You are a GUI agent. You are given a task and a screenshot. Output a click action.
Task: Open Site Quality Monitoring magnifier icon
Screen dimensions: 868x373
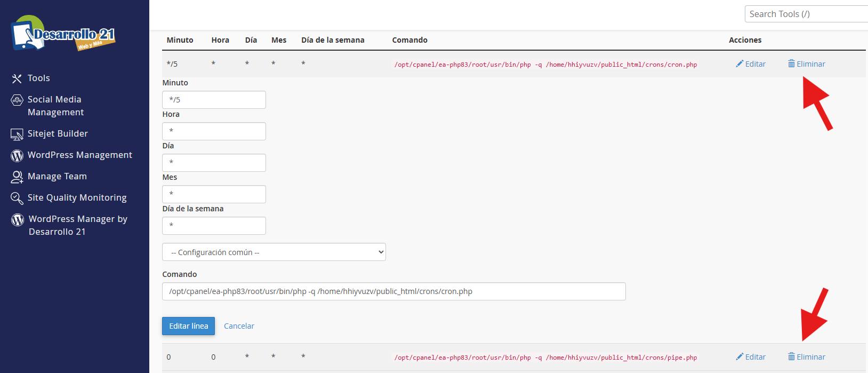[17, 198]
